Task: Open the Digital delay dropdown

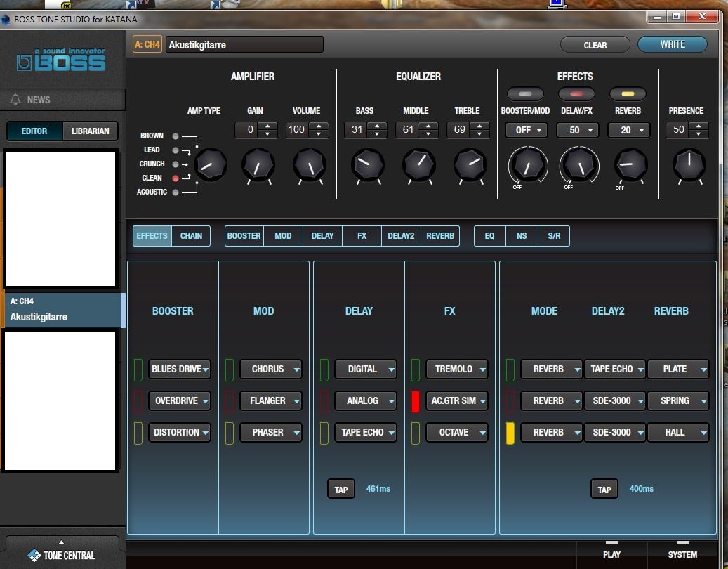Action: [x=366, y=369]
